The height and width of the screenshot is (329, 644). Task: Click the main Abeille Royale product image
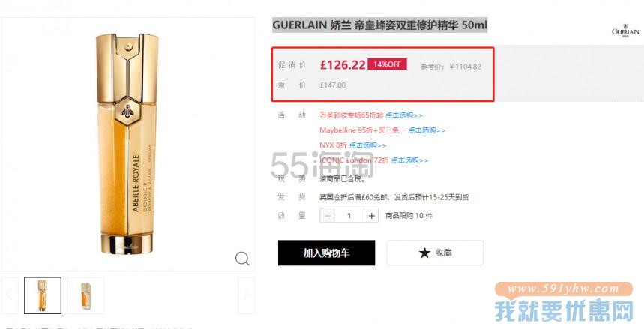point(127,144)
